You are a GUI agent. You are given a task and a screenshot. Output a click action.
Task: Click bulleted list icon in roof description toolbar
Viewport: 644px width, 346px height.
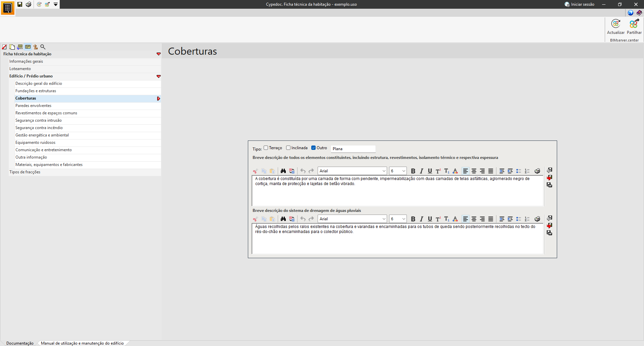coord(519,171)
